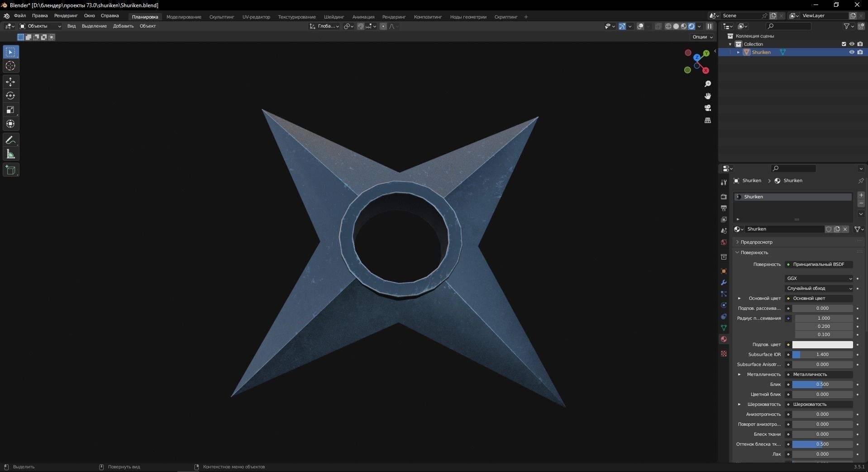The image size is (868, 472).
Task: Click the zoom view magnifier icon
Action: point(708,84)
